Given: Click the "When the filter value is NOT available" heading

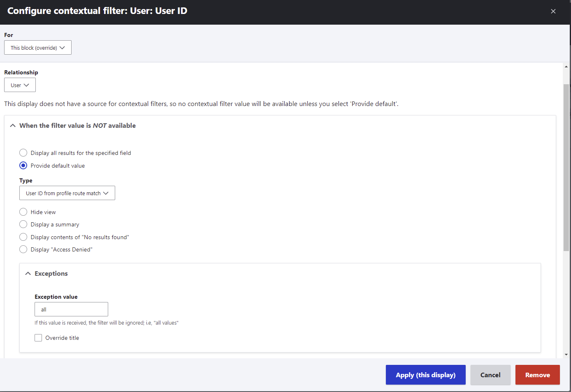Looking at the screenshot, I should (77, 125).
